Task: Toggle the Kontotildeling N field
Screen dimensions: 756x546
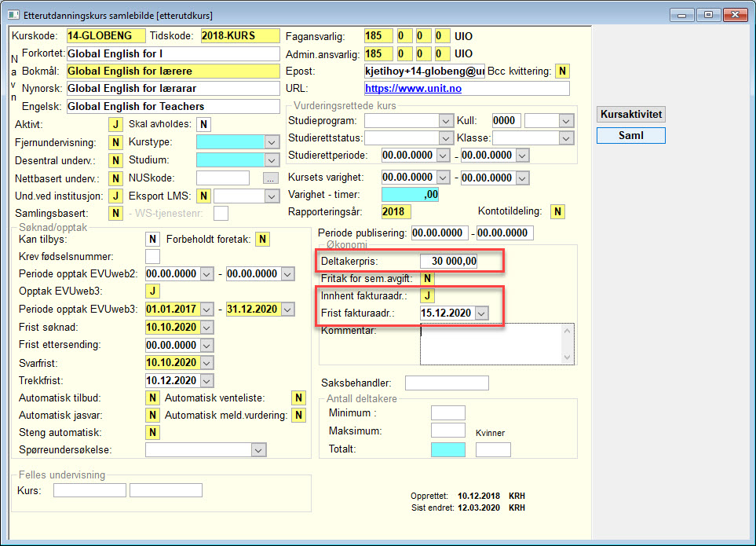Action: [x=558, y=212]
